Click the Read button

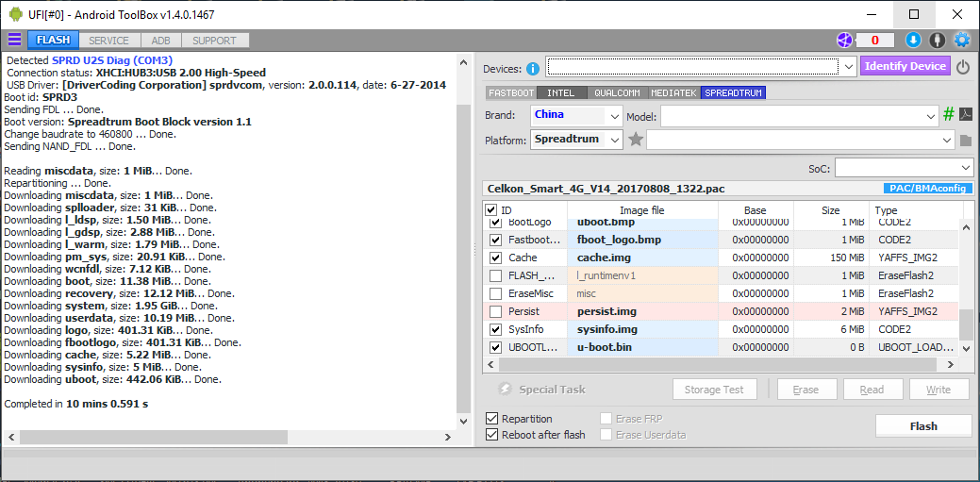click(872, 390)
